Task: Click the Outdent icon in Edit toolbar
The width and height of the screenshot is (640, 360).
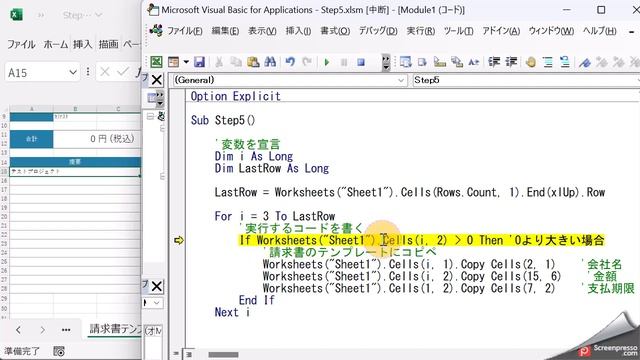Action: tap(511, 62)
